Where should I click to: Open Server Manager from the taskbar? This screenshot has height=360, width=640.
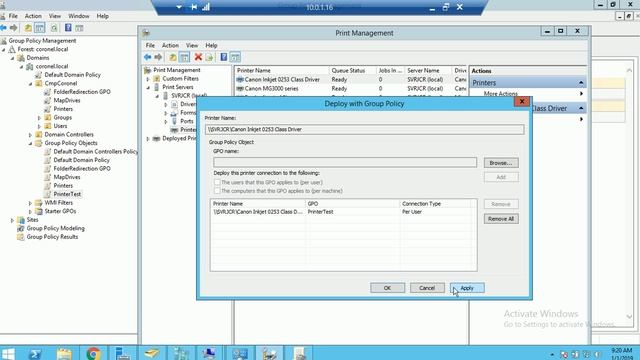coord(122,353)
